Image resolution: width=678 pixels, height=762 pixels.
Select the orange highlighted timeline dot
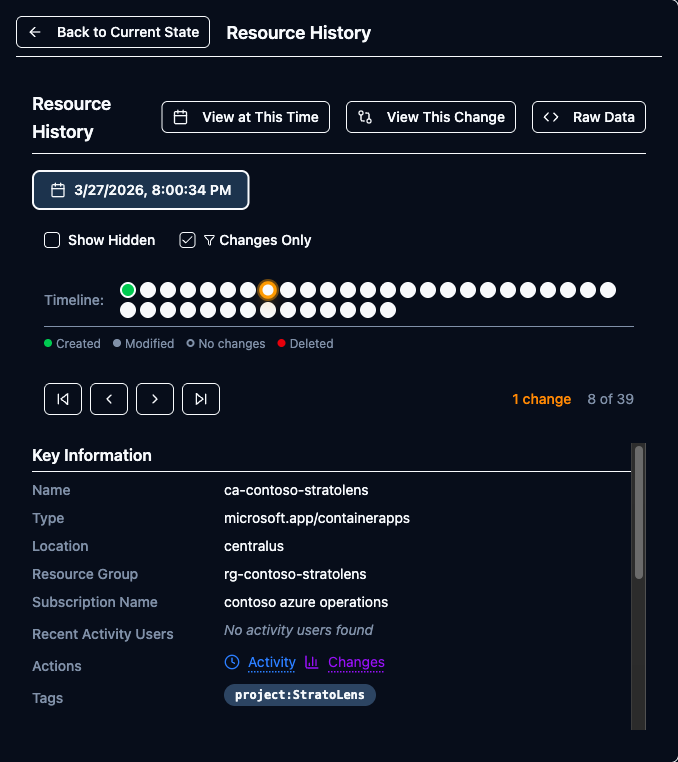pyautogui.click(x=268, y=290)
